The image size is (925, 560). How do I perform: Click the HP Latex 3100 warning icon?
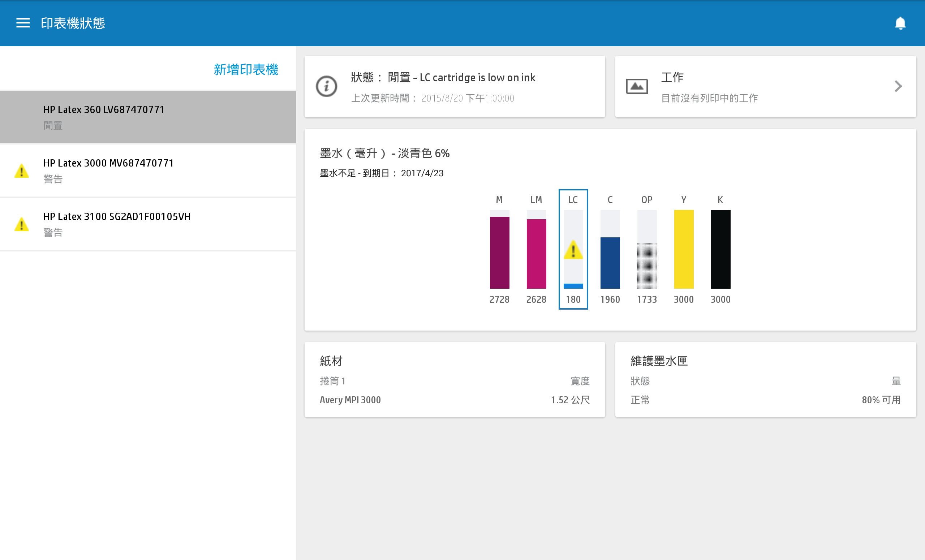(21, 224)
